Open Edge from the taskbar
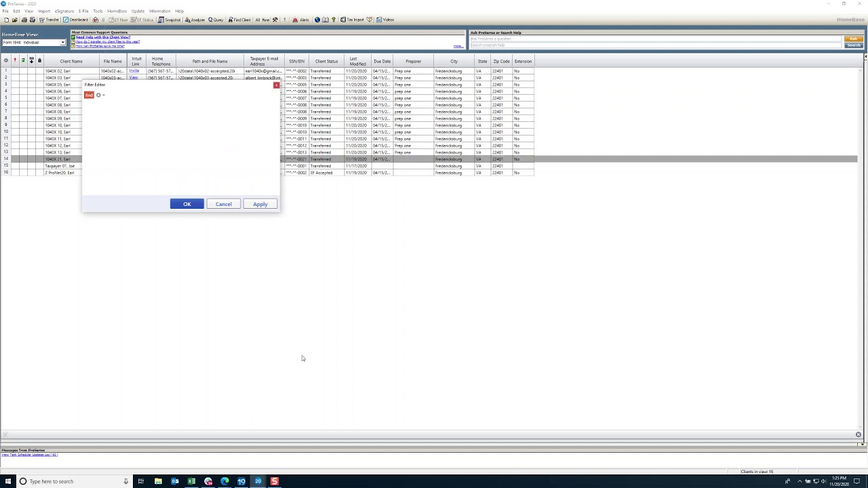The width and height of the screenshot is (868, 488). point(224,481)
